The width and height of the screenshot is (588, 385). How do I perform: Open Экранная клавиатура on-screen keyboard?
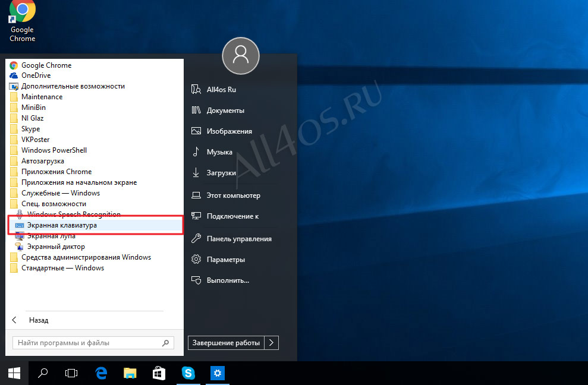point(95,225)
